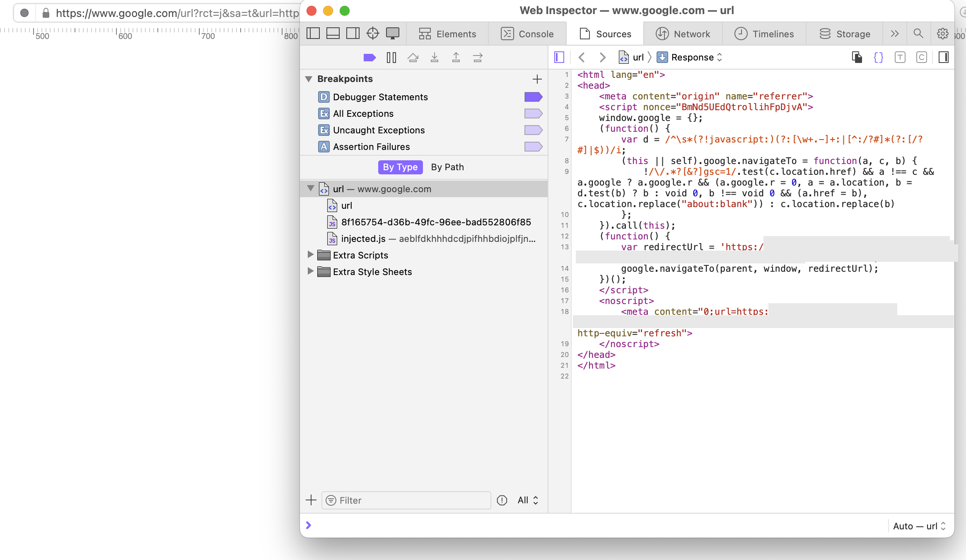Viewport: 966px width, 560px height.
Task: Expand the Extra Scripts folder
Action: pyautogui.click(x=310, y=255)
